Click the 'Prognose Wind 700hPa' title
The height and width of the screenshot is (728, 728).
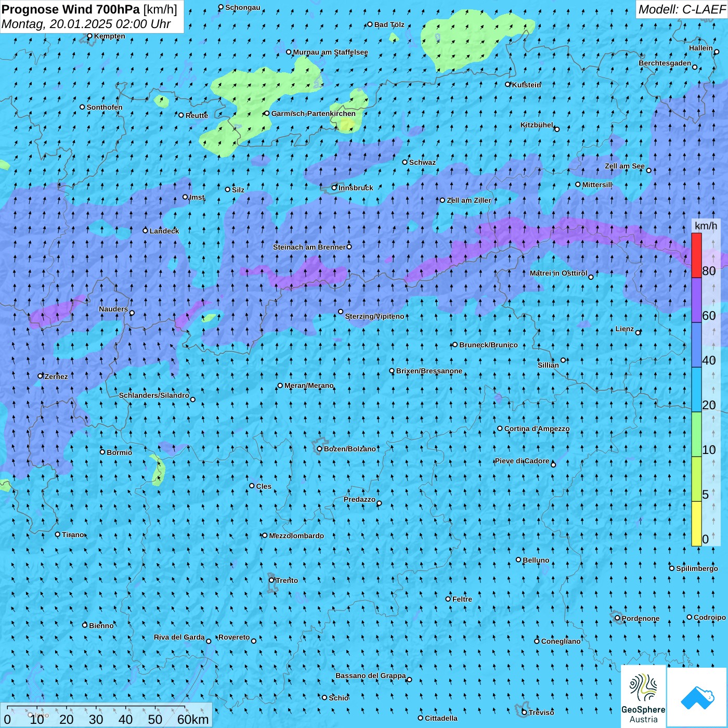click(71, 9)
